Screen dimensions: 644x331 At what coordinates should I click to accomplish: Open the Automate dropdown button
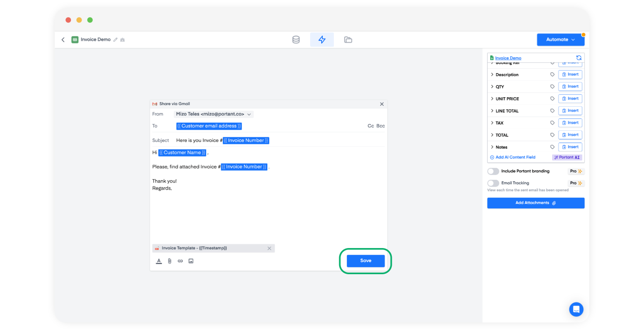560,40
